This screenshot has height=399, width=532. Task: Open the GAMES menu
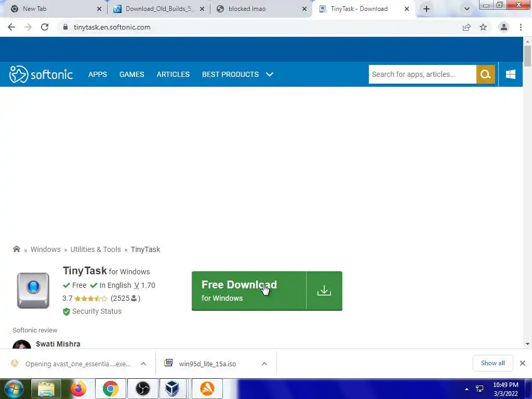pyautogui.click(x=131, y=74)
